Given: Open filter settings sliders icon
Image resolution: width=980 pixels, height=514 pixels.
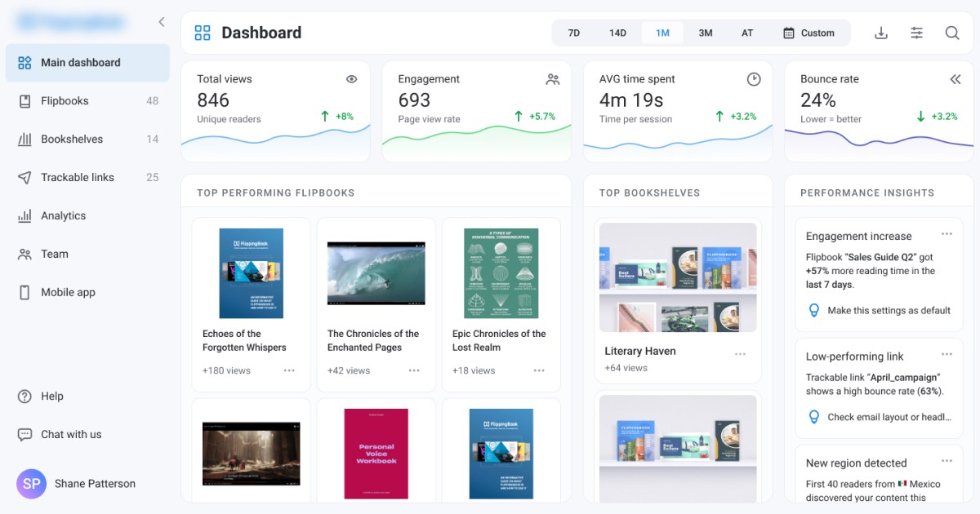Looking at the screenshot, I should click(x=917, y=33).
